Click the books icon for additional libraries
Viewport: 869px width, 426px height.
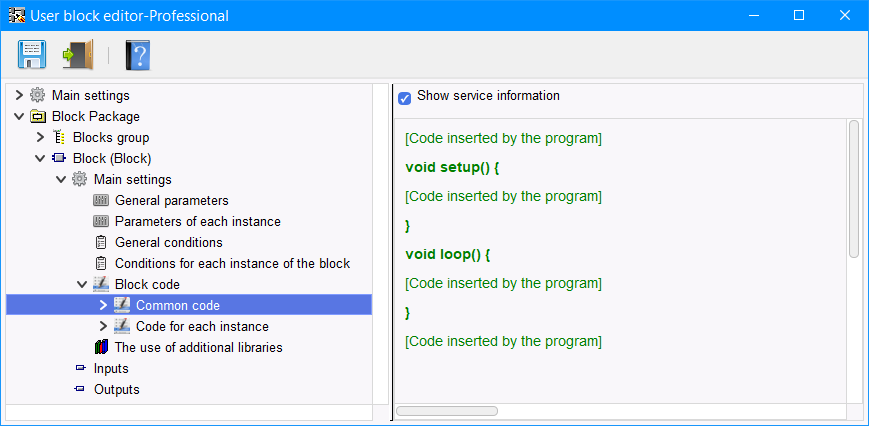pos(100,347)
